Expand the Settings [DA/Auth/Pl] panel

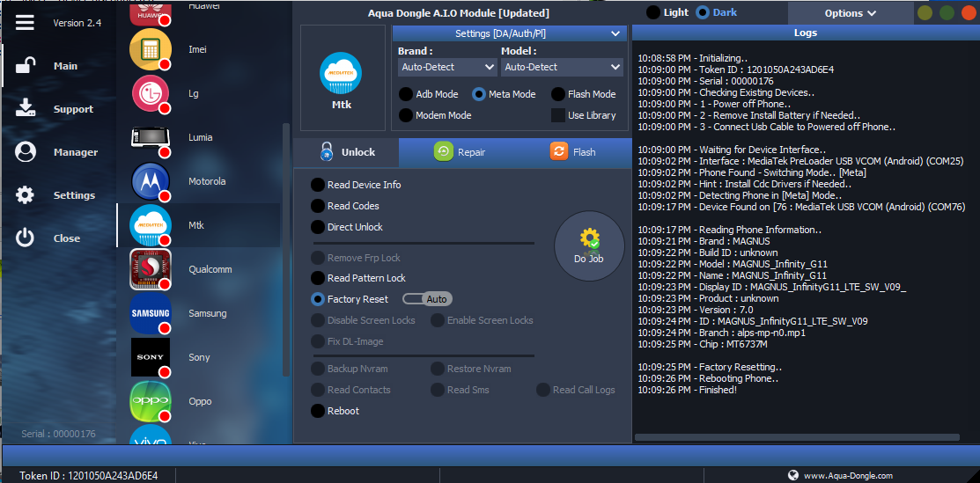[509, 33]
